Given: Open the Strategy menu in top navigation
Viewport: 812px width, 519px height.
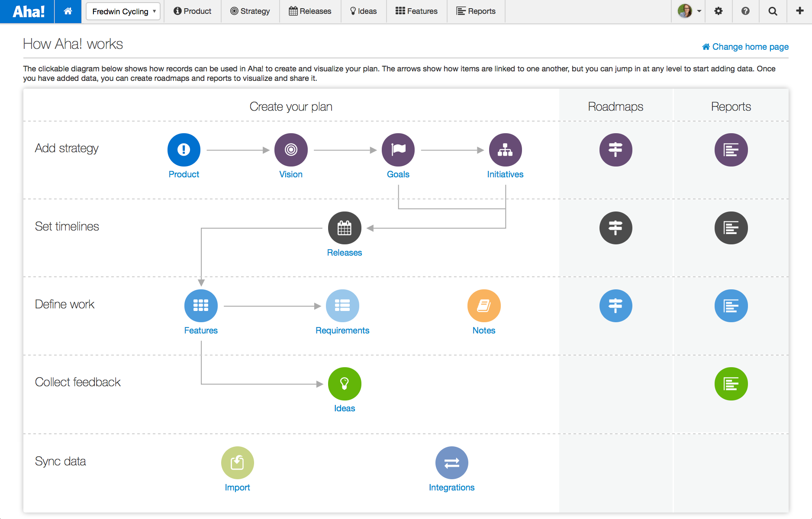Looking at the screenshot, I should click(x=250, y=11).
